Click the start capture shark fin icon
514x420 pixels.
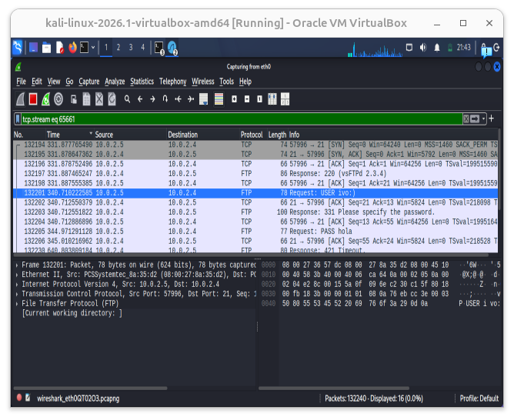click(x=21, y=99)
